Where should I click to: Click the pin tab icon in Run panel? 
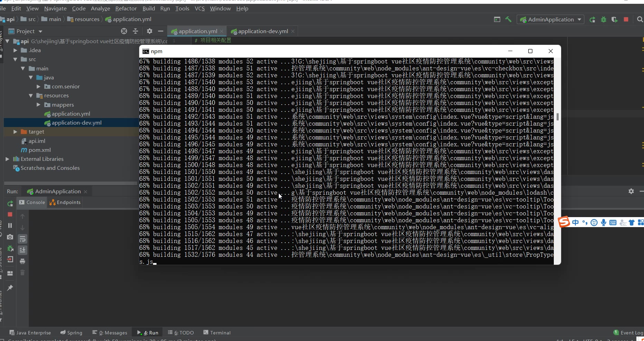[10, 288]
